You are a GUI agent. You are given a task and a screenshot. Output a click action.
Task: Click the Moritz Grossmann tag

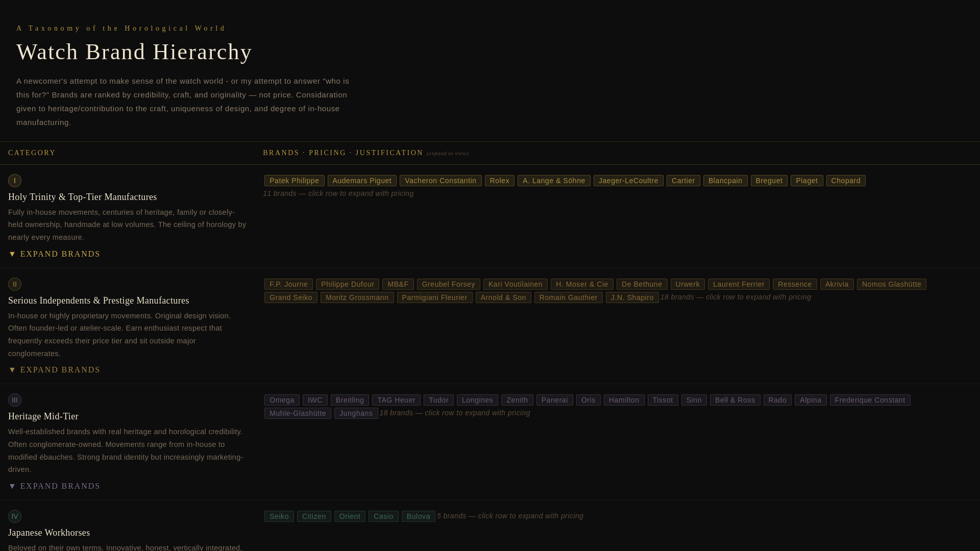tap(357, 297)
